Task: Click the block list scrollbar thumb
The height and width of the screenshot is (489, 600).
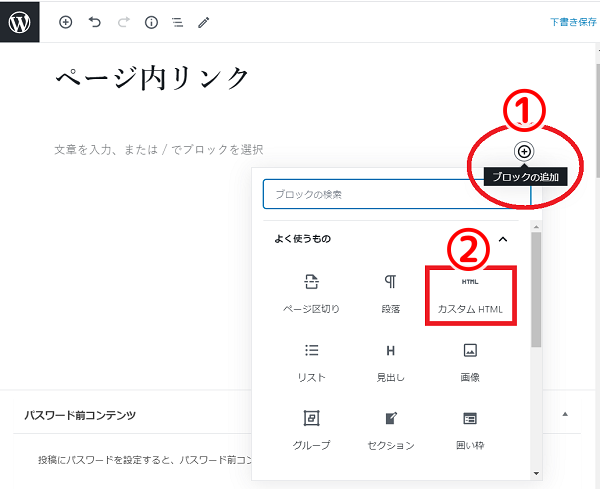Action: (536, 290)
